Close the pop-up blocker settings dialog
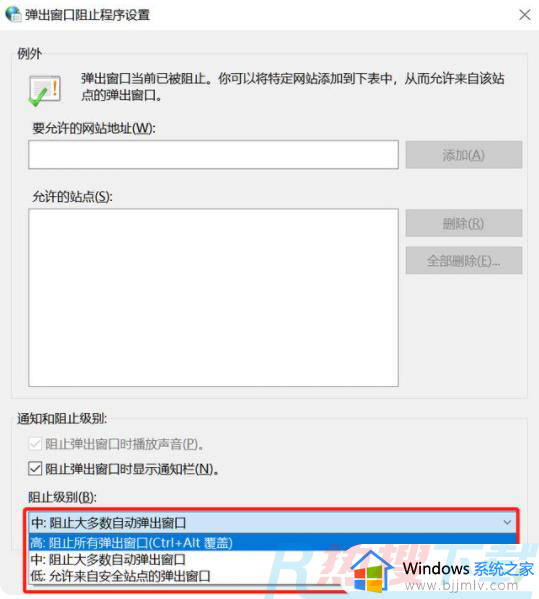 [x=524, y=15]
